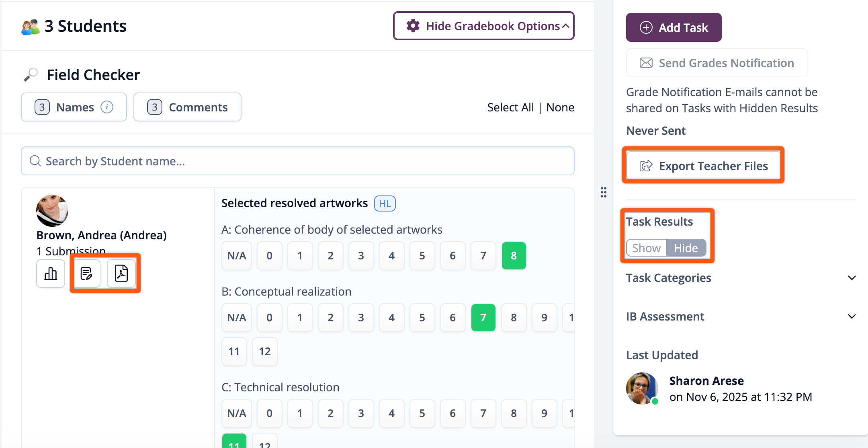
Task: Click Sharon Arese's profile avatar
Action: point(642,388)
